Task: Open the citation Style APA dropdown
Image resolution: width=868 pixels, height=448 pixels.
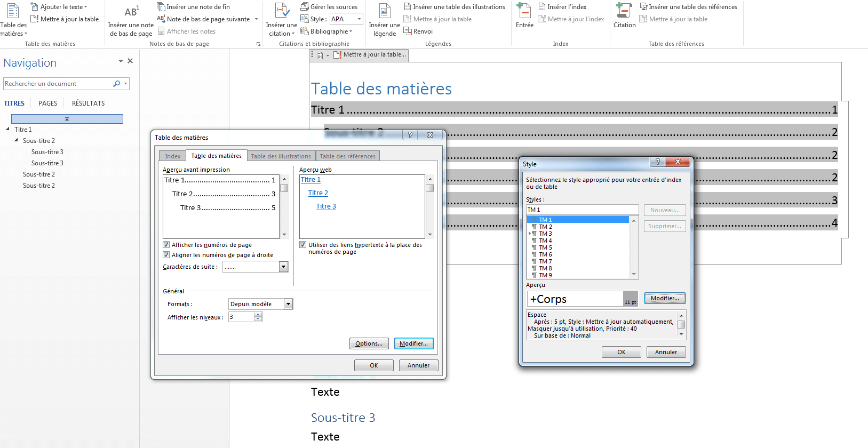Action: pos(359,19)
